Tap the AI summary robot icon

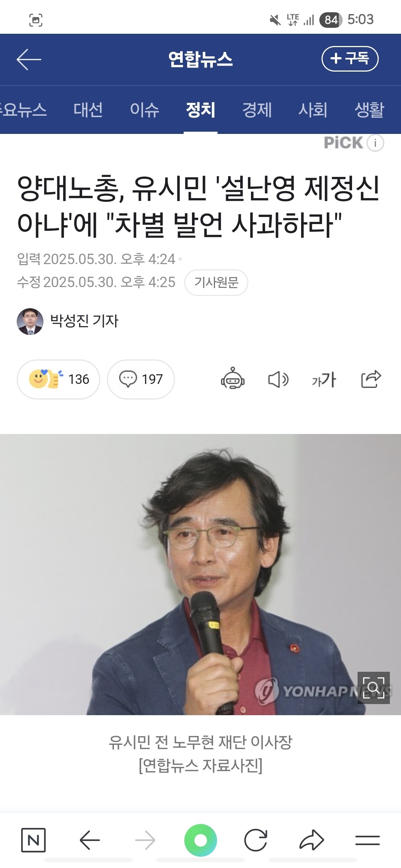click(x=233, y=378)
